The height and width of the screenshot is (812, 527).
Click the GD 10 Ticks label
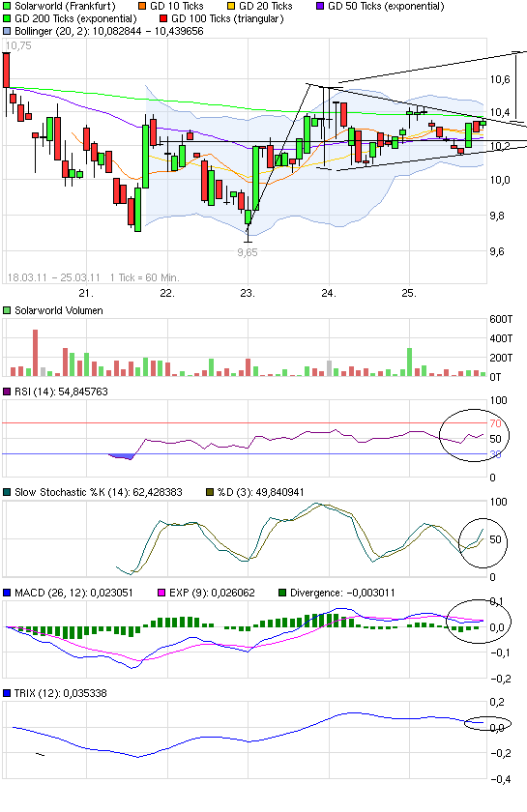coord(177,7)
